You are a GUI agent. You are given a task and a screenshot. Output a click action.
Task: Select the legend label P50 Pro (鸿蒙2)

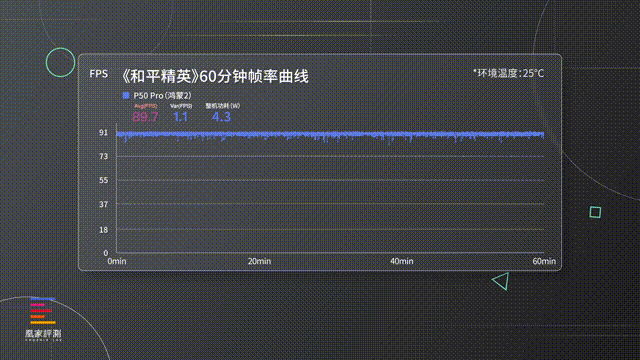(162, 96)
